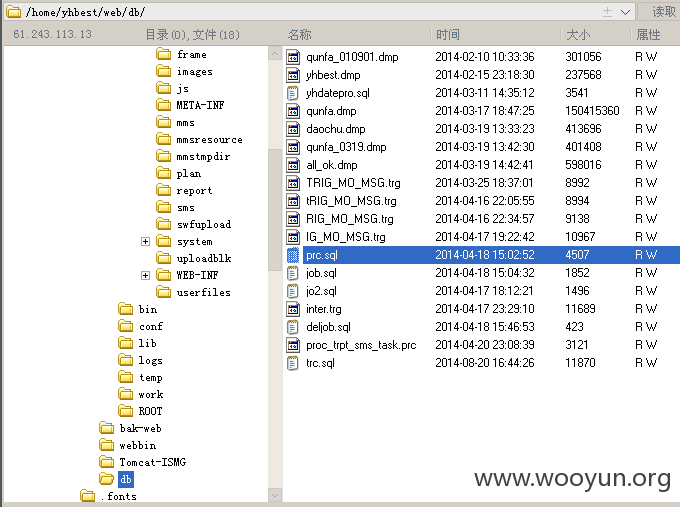This screenshot has width=680, height=507.
Task: Click the images folder icon
Action: [163, 71]
